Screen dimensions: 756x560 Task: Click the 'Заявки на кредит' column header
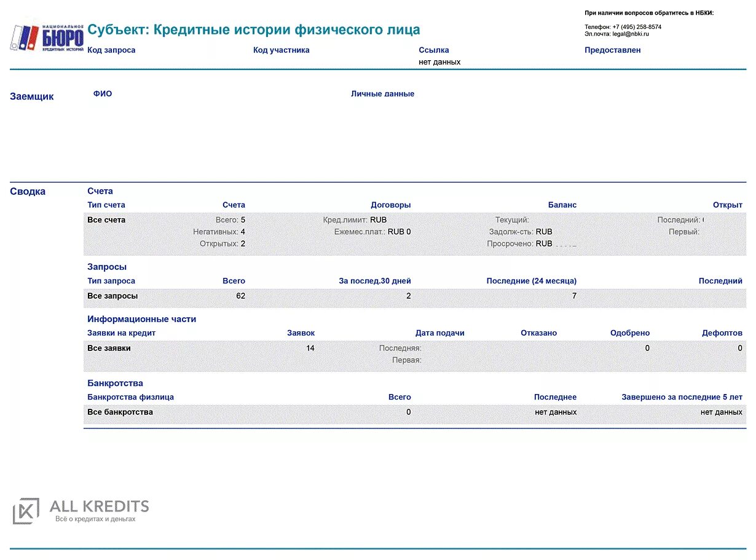tap(122, 333)
